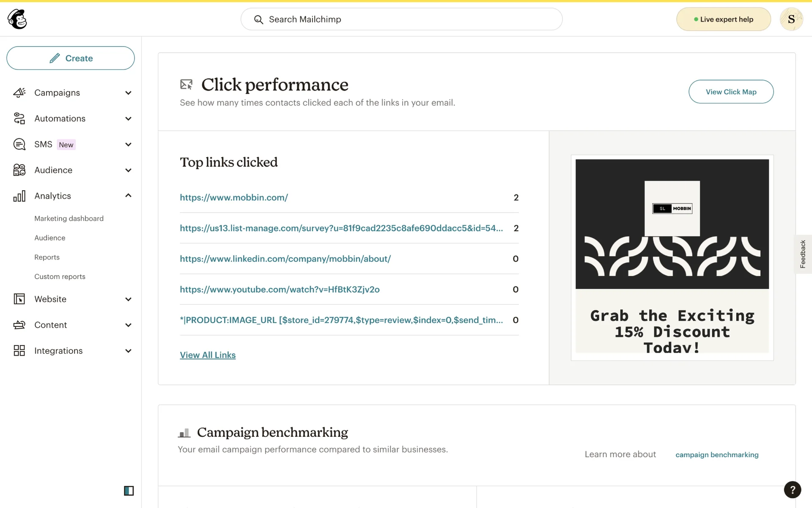Click the View Click Map button
The width and height of the screenshot is (812, 508).
pos(731,92)
